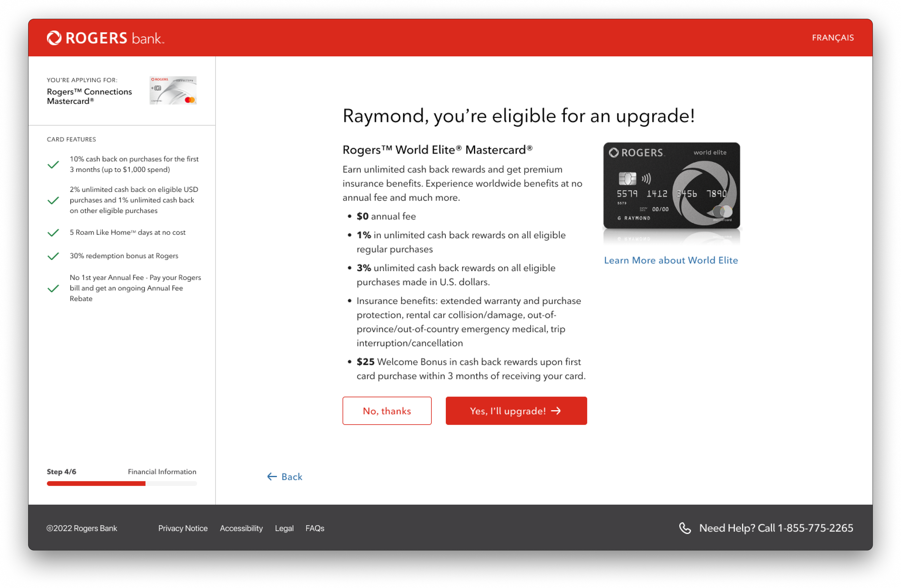Click the Rogers Bank logo
This screenshot has width=901, height=588.
pyautogui.click(x=105, y=38)
